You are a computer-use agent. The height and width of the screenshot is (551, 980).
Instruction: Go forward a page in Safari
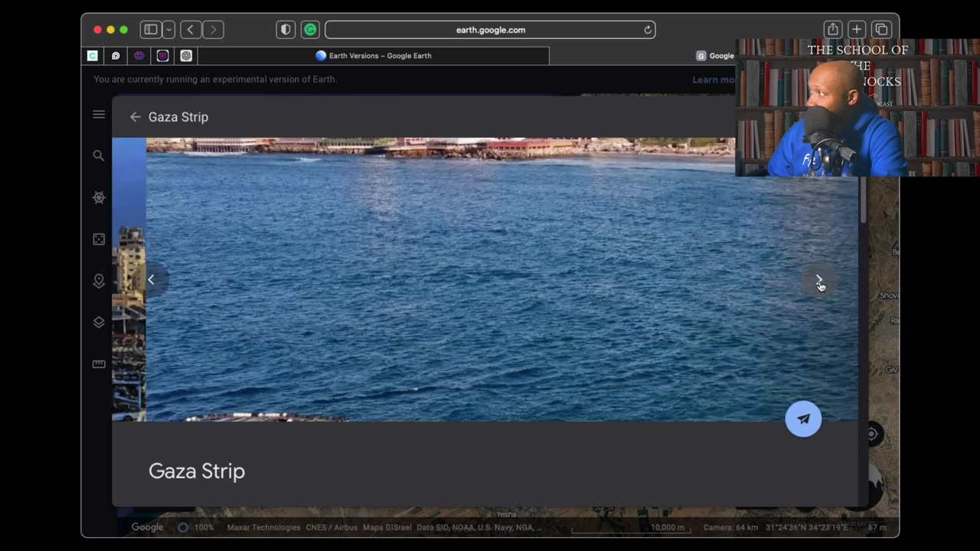coord(213,30)
